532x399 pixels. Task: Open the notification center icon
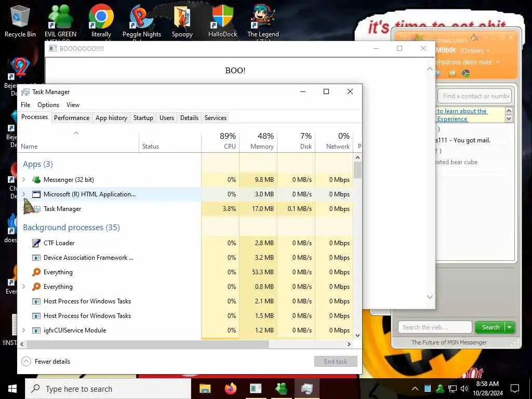[x=515, y=389]
